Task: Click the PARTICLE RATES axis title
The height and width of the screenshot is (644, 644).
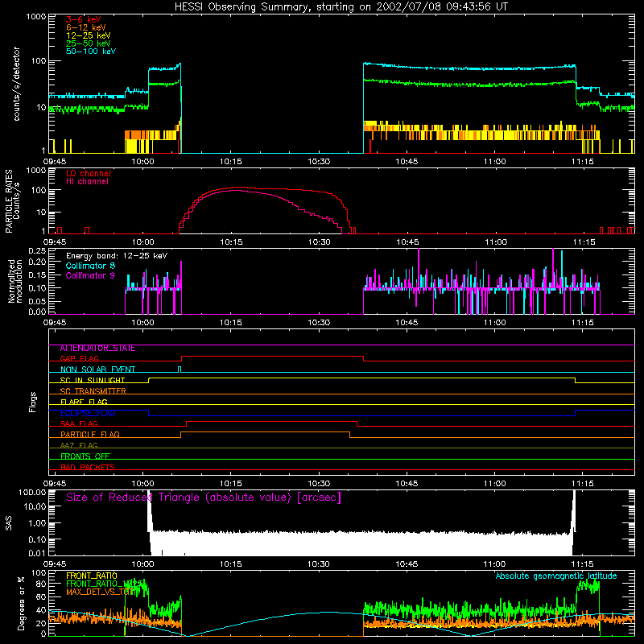Action: point(9,200)
